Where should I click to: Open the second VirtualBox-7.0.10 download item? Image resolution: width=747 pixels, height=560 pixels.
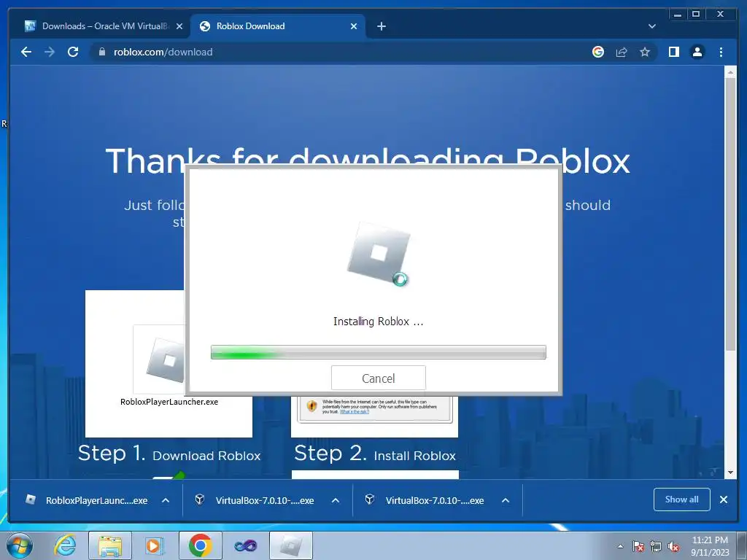(x=425, y=500)
